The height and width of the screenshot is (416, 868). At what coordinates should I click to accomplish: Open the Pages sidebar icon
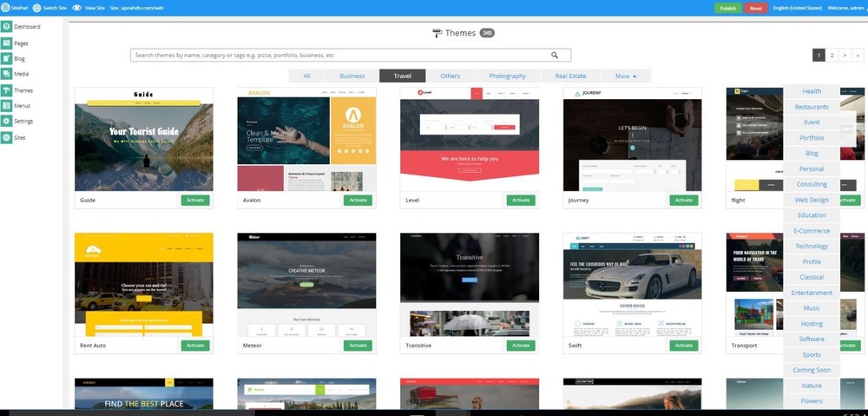[x=6, y=43]
